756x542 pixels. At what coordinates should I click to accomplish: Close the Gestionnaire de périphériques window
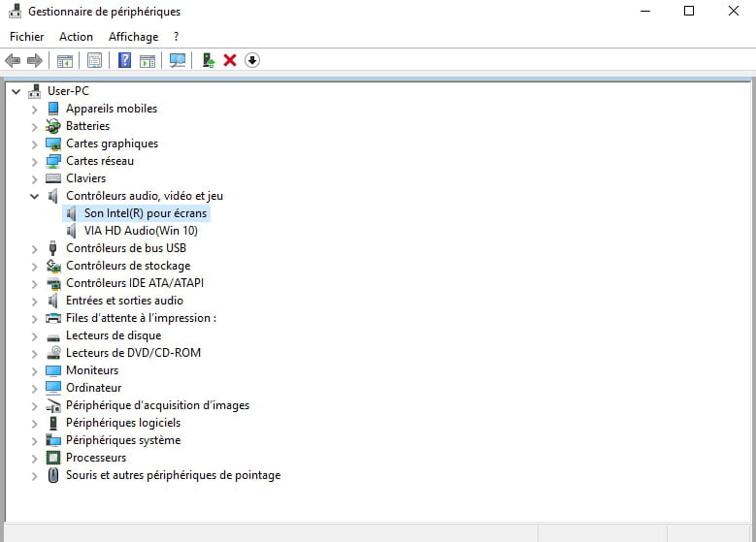pos(734,11)
